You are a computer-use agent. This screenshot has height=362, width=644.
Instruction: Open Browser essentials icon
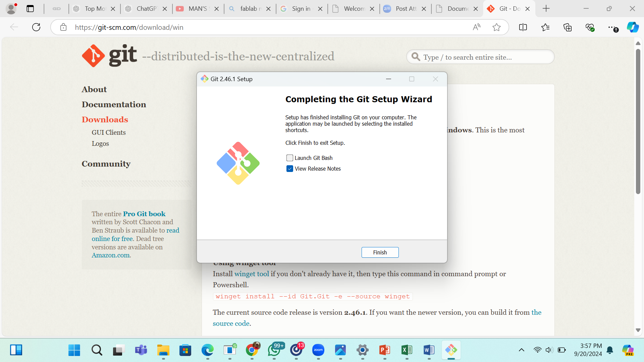pos(590,27)
